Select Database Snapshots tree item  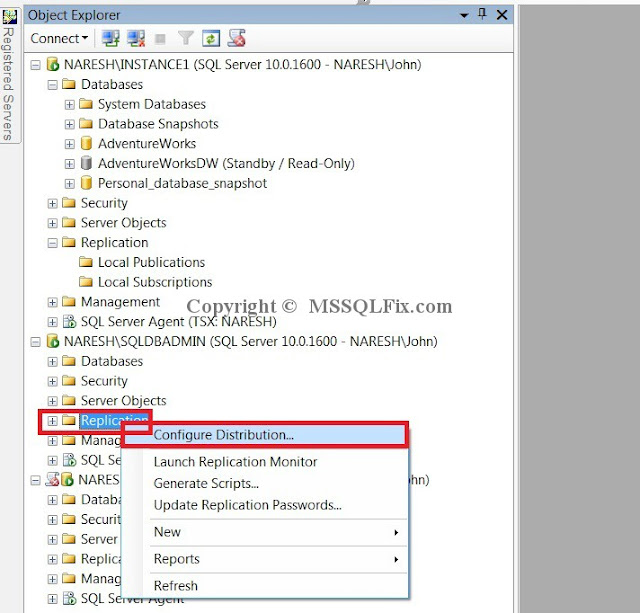tap(158, 124)
